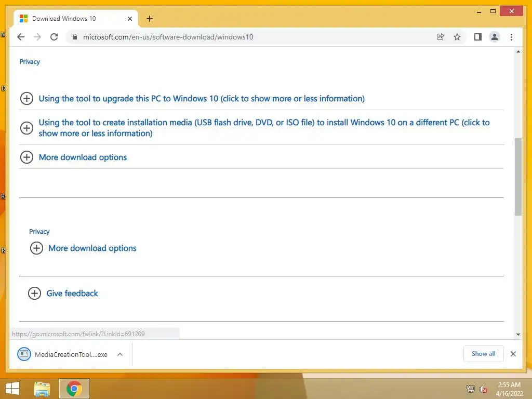Open Chrome three-dot menu
This screenshot has height=399, width=532.
(x=511, y=37)
